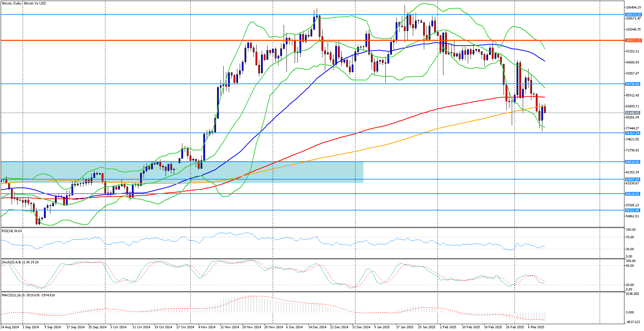Click the 80.00 level on the Stochastic scale
The image size is (644, 331).
click(630, 266)
